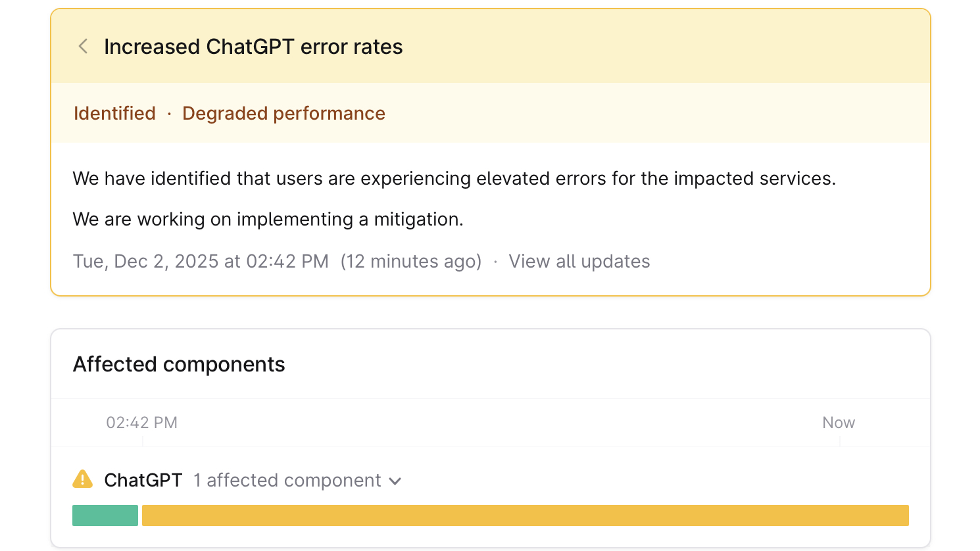Click the 02:42 PM timeline label

[x=141, y=423]
